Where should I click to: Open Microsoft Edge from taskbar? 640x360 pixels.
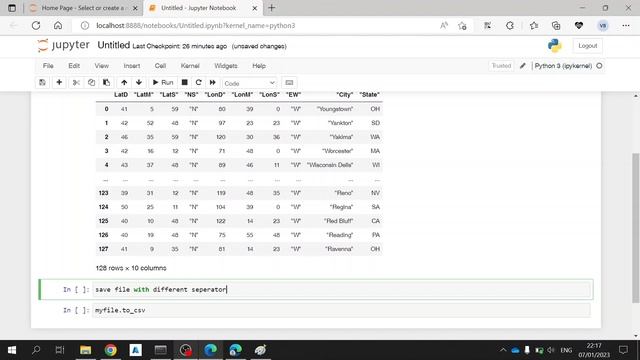[211, 350]
